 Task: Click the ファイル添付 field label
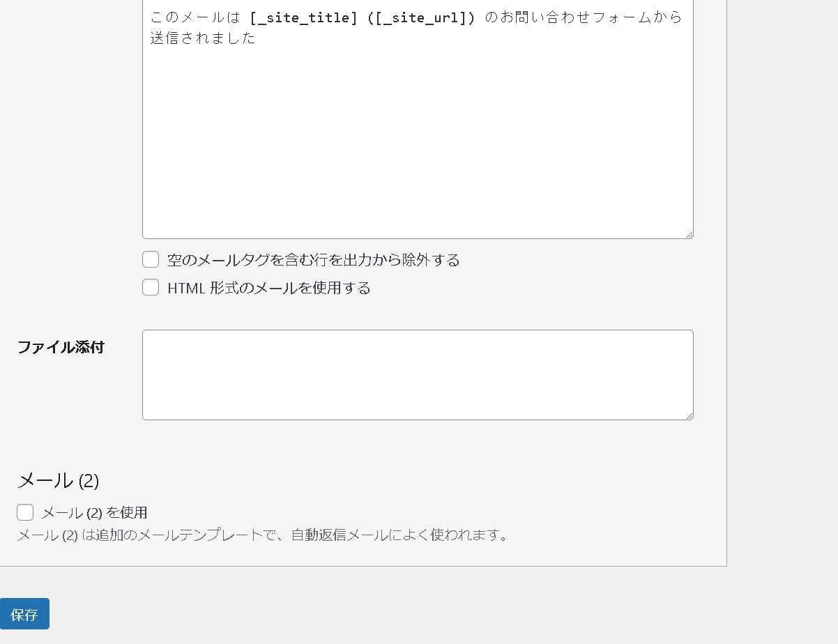tap(60, 347)
